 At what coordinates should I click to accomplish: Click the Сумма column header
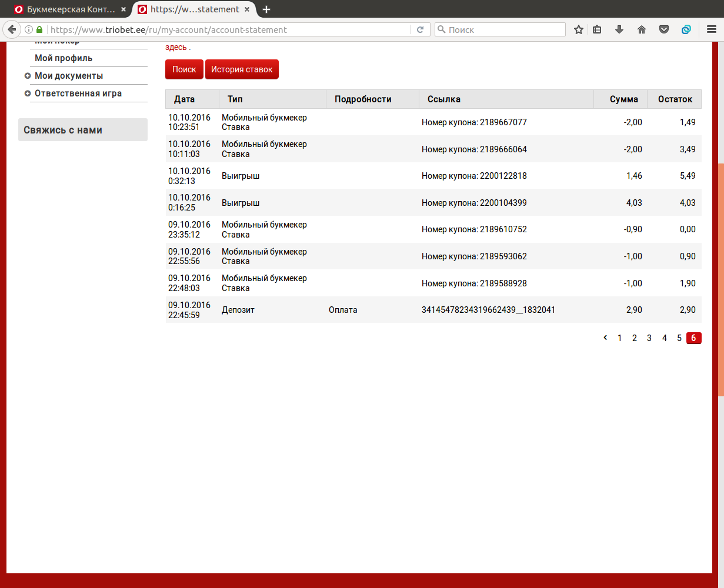point(620,99)
